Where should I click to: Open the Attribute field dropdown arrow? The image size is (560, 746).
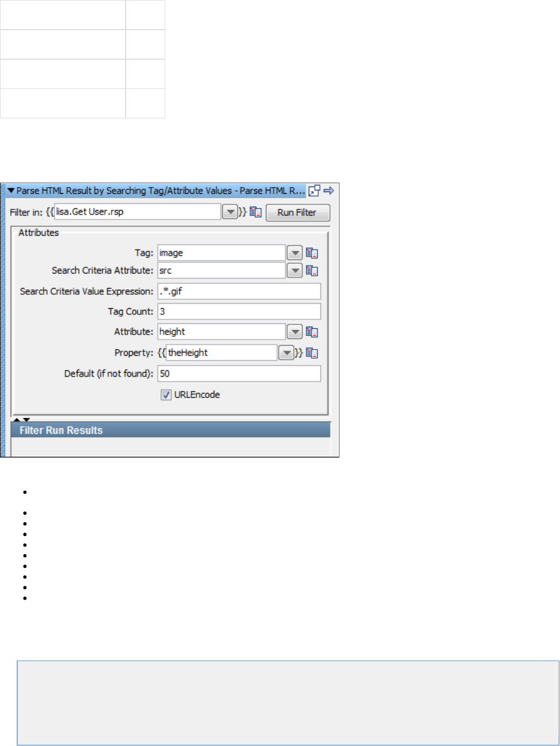pos(295,332)
